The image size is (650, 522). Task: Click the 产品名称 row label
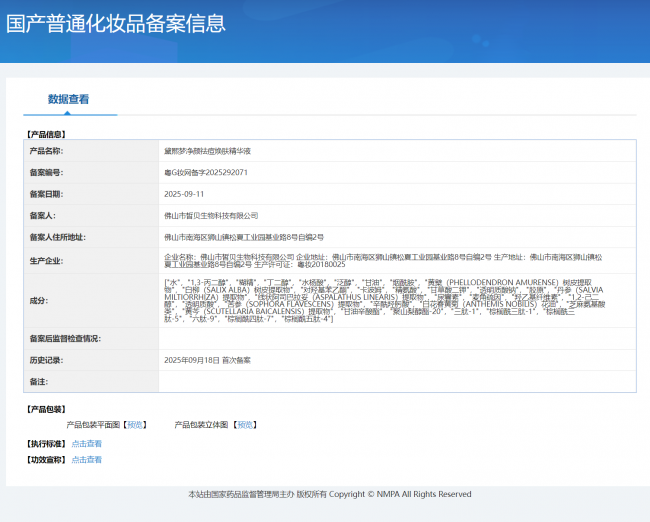coord(46,151)
